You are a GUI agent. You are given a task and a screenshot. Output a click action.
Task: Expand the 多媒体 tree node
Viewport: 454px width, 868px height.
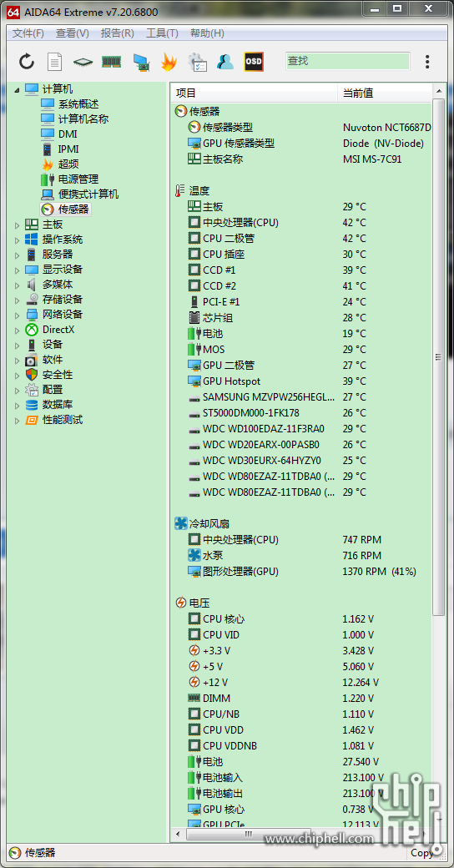coord(17,285)
